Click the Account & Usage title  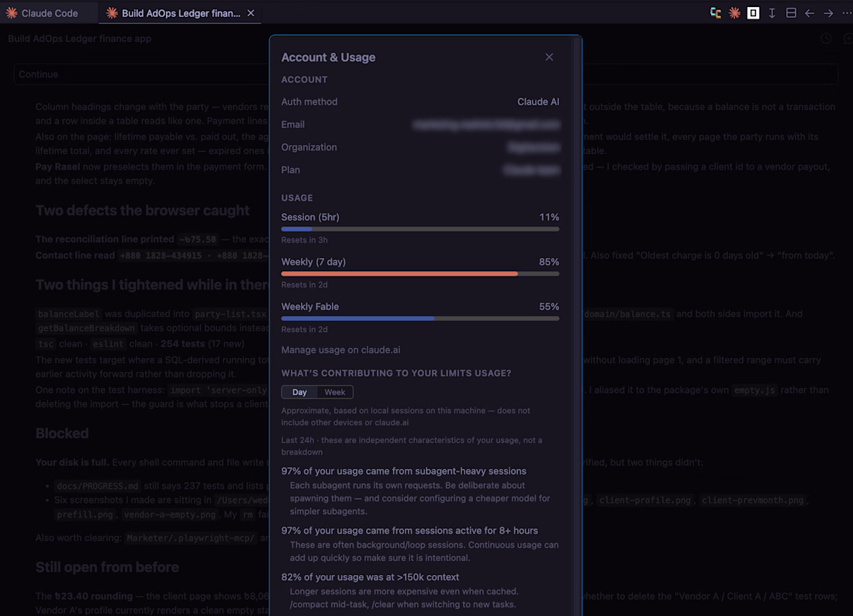click(x=328, y=57)
